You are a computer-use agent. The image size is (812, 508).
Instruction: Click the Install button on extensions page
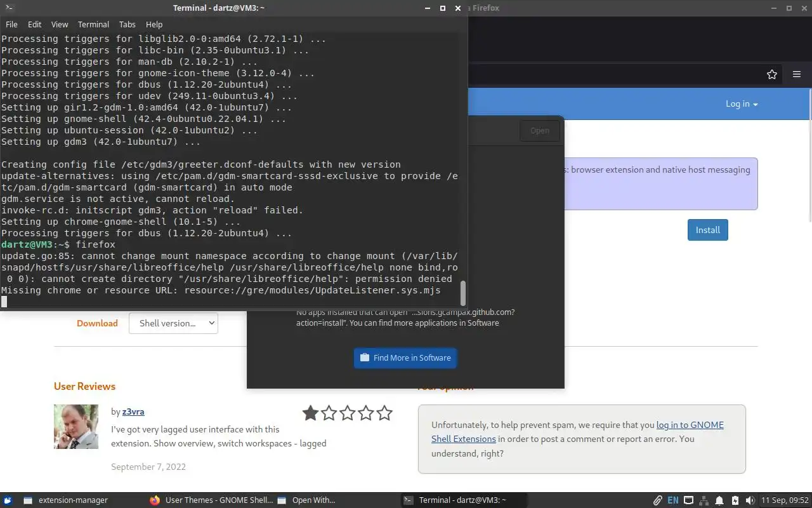click(x=707, y=230)
